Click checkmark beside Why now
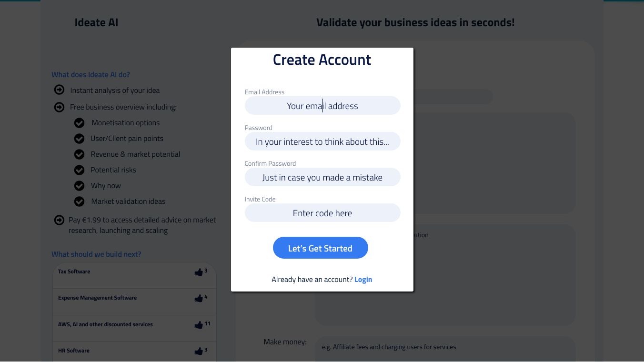Screen dimensions: 644x362 coord(79,186)
